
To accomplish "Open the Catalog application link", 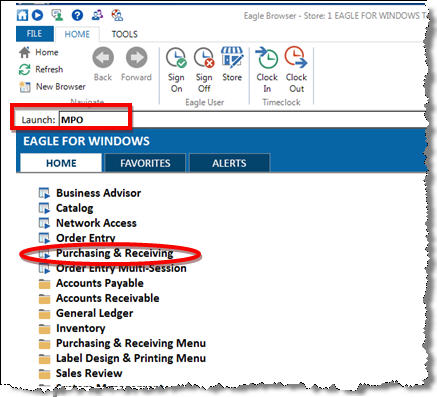I will tap(74, 208).
